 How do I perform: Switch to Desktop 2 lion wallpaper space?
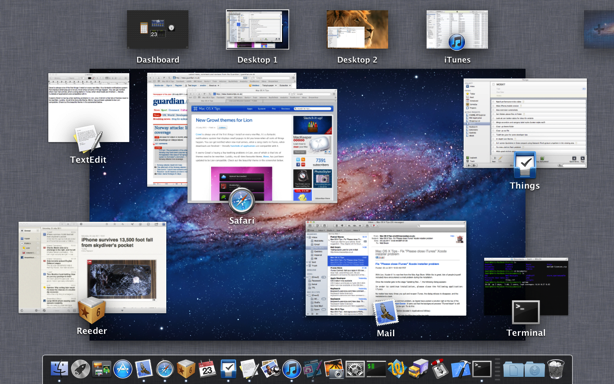click(x=358, y=29)
